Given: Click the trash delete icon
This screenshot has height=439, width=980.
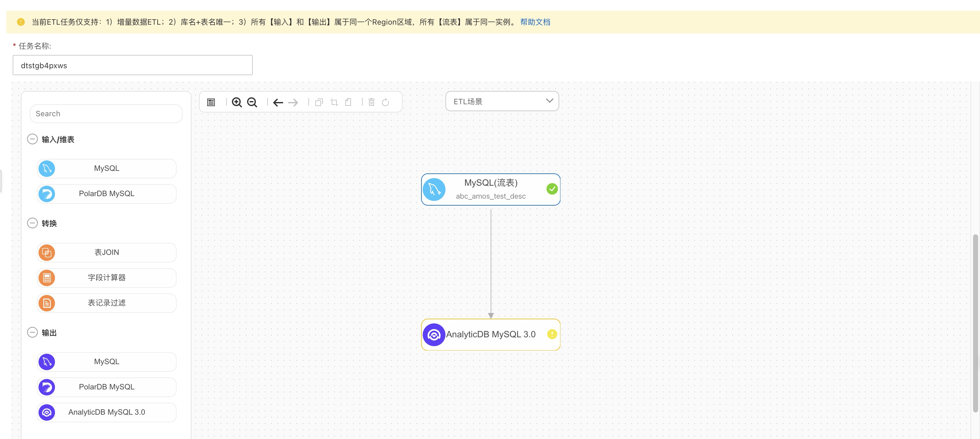Looking at the screenshot, I should pos(371,102).
